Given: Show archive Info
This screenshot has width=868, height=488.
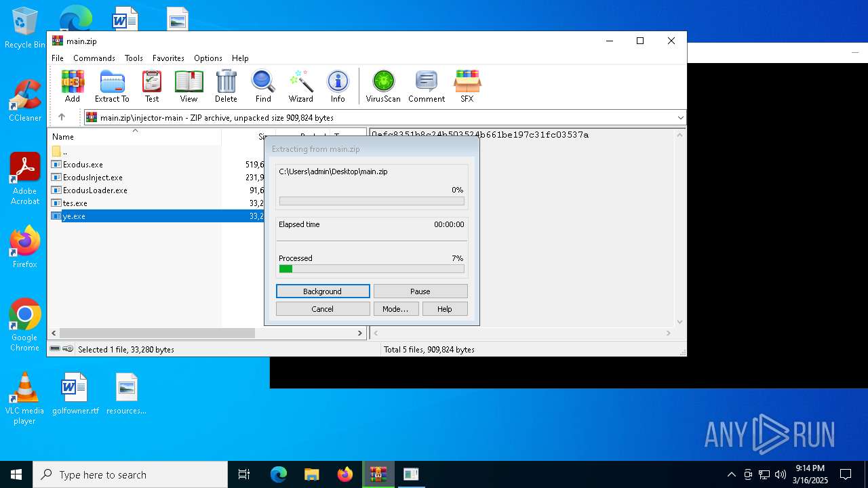Looking at the screenshot, I should [x=338, y=86].
